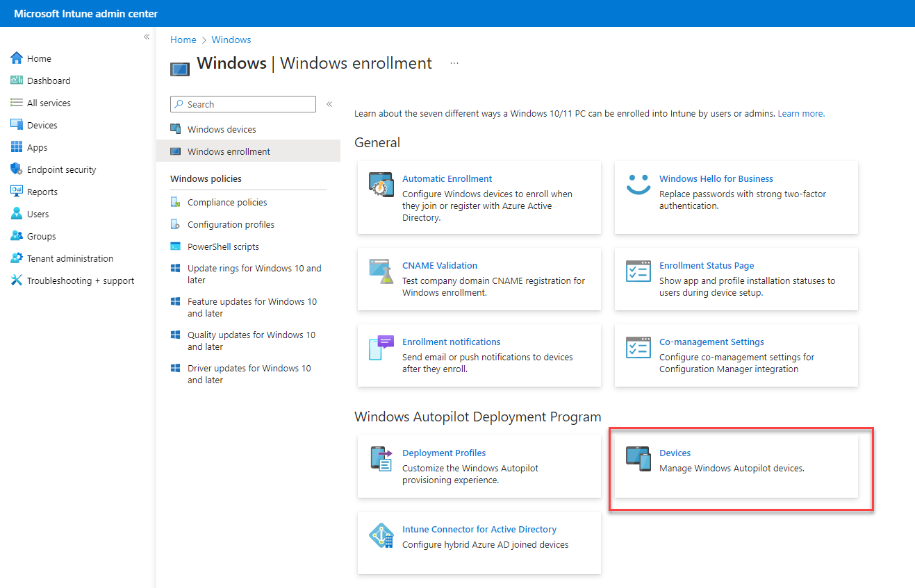Click the Home icon in left navigation
Viewport: 915px width, 588px height.
pyautogui.click(x=17, y=58)
